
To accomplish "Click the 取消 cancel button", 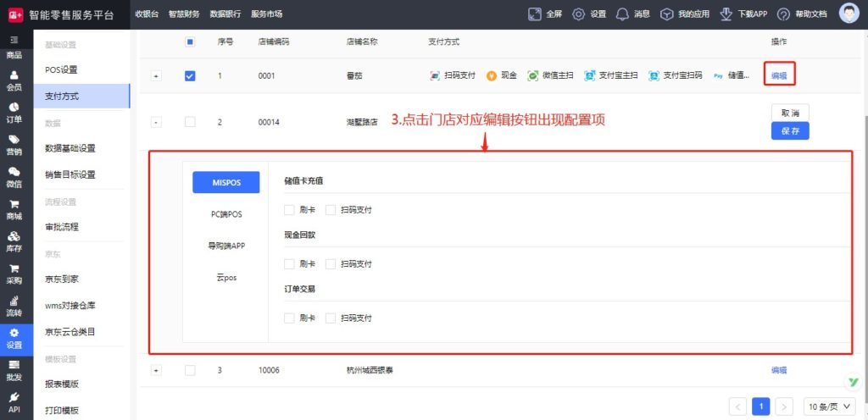I will [x=790, y=113].
